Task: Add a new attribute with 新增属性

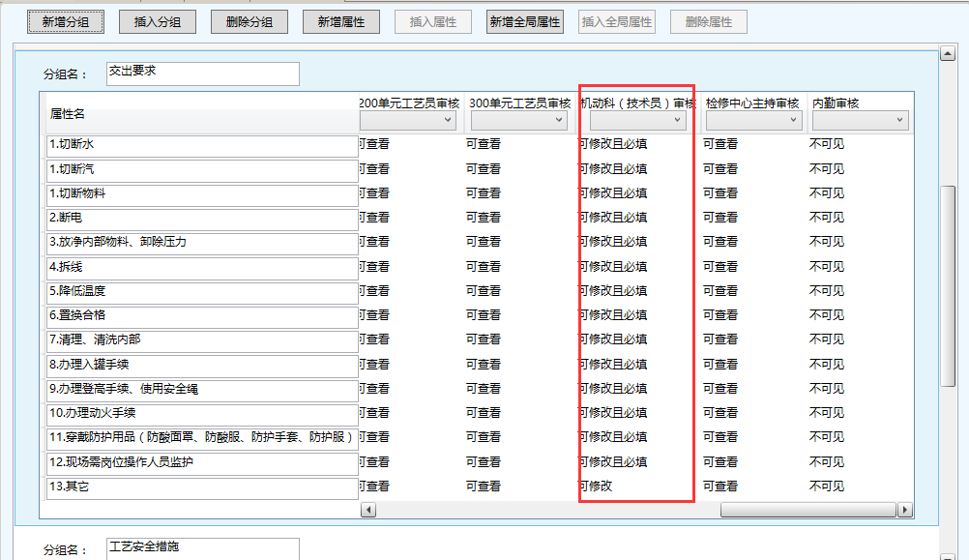Action: [x=340, y=21]
